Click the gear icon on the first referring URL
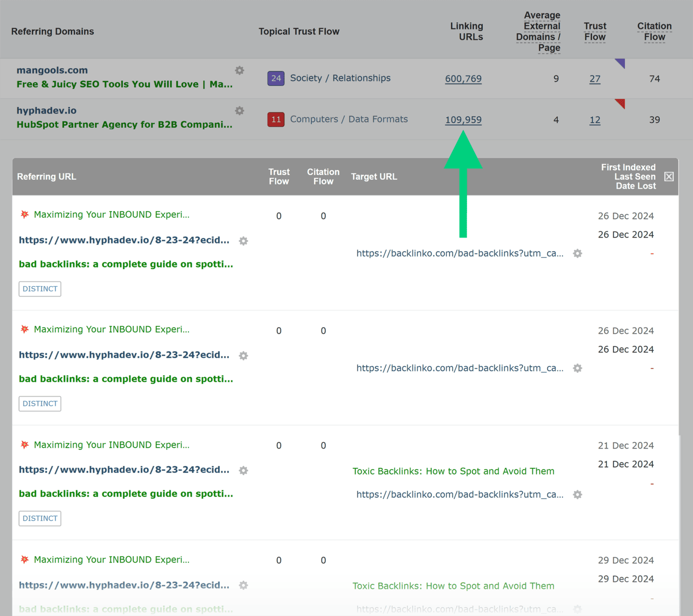Viewport: 693px width, 616px height. coord(243,241)
